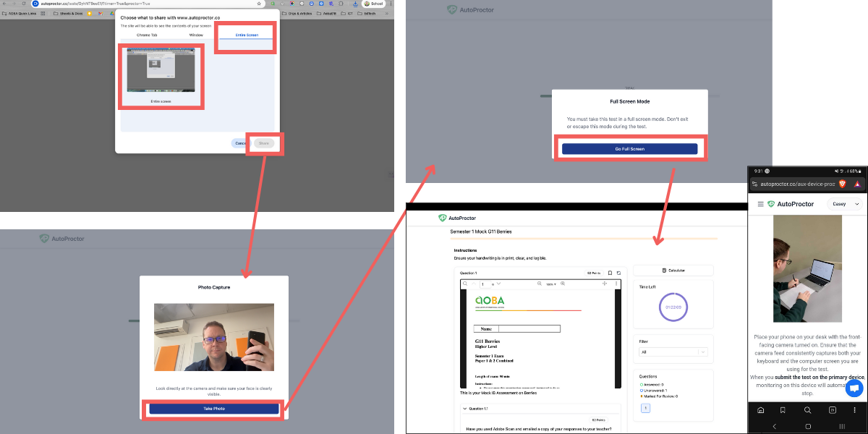
Task: Open the Casey user dropdown
Action: pos(845,205)
